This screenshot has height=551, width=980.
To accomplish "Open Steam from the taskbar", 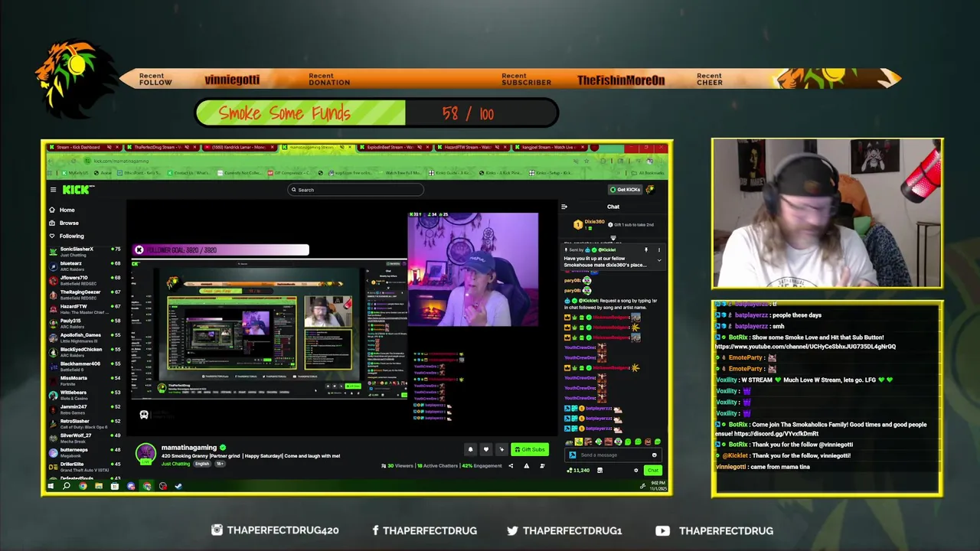I will tap(178, 486).
